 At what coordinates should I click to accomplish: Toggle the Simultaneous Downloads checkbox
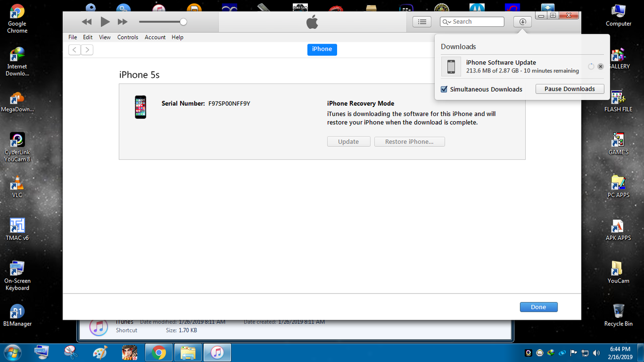tap(444, 89)
